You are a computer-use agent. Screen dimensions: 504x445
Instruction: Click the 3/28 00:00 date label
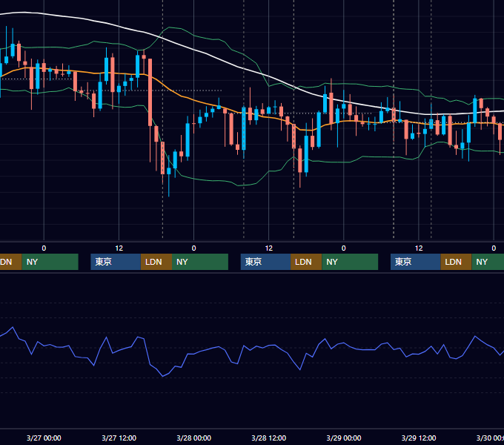click(x=194, y=438)
